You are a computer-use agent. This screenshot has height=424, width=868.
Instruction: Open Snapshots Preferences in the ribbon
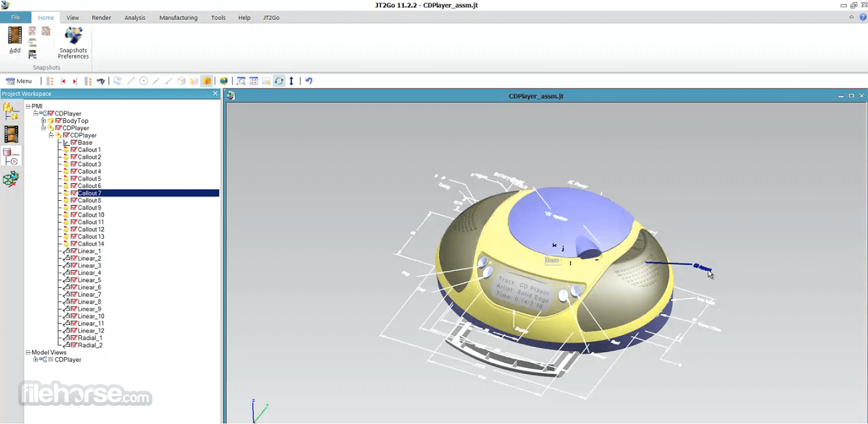pyautogui.click(x=74, y=42)
